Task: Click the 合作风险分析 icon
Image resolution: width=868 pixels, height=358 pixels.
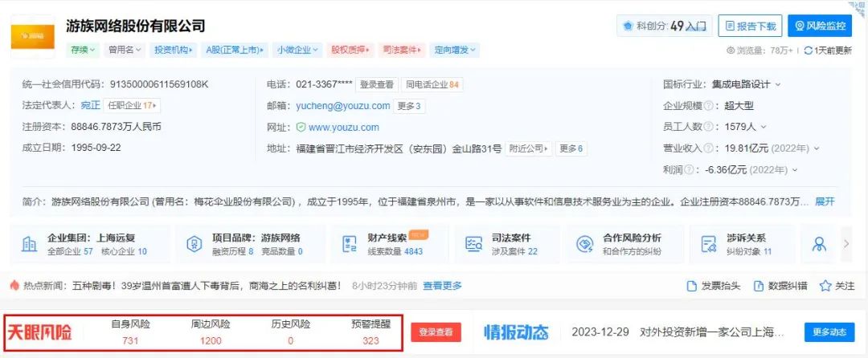Action: click(x=584, y=244)
